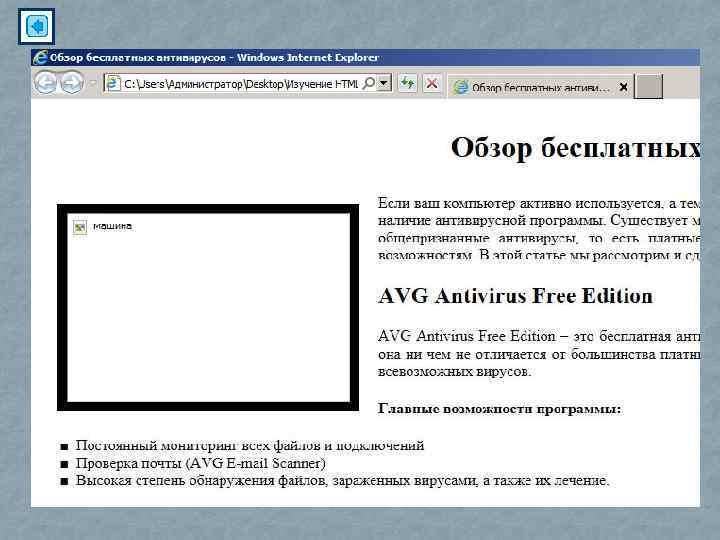720x540 pixels.
Task: Refresh the page with the green arrows button
Action: coord(407,84)
